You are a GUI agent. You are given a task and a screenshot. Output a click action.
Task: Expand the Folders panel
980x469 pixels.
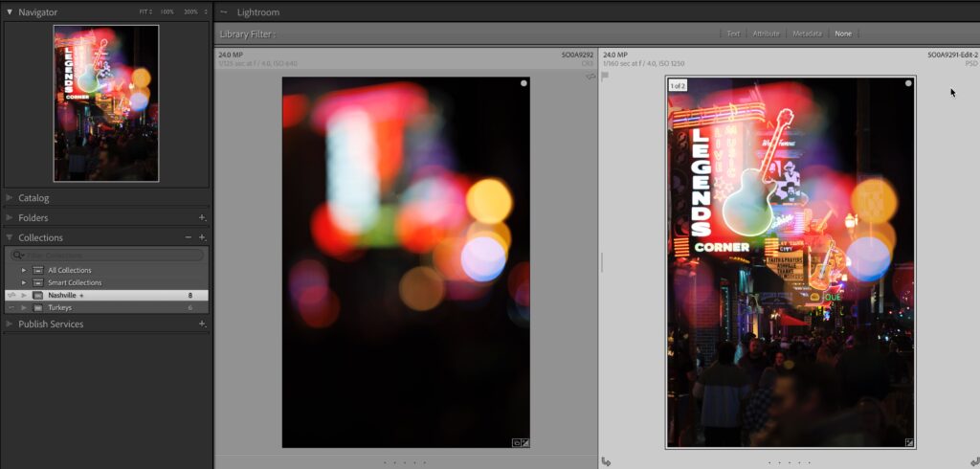click(10, 217)
